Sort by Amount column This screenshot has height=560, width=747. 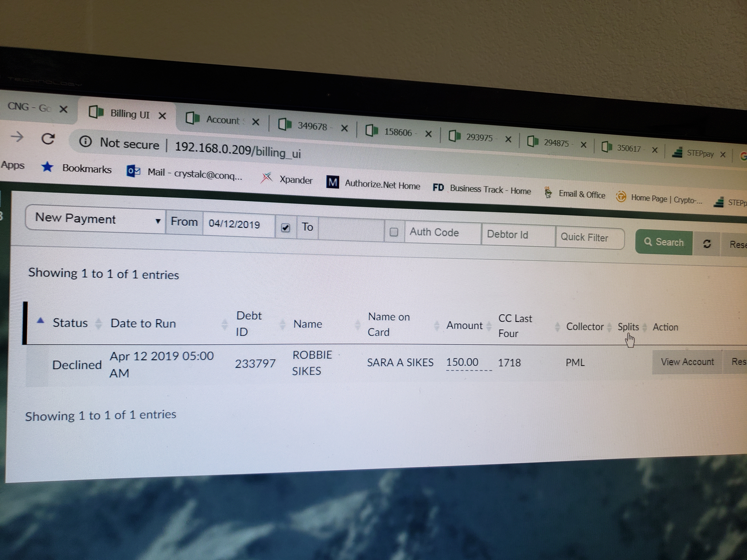465,325
